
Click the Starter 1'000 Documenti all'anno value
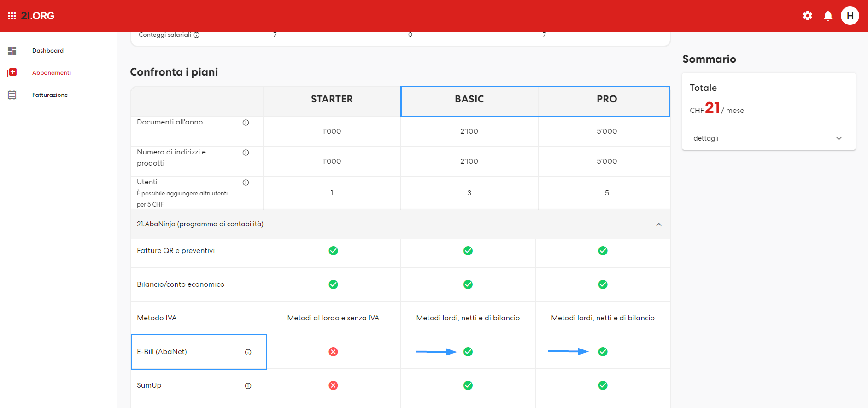pos(332,131)
